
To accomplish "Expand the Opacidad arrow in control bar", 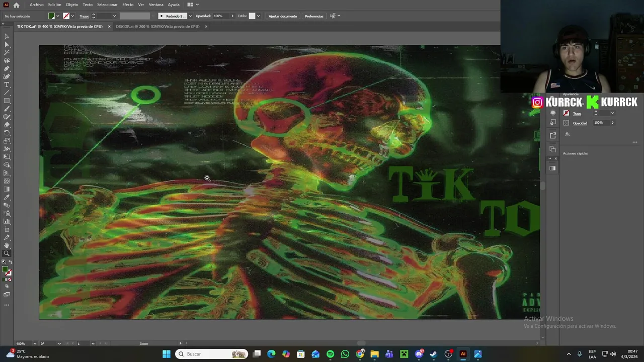I will [232, 16].
